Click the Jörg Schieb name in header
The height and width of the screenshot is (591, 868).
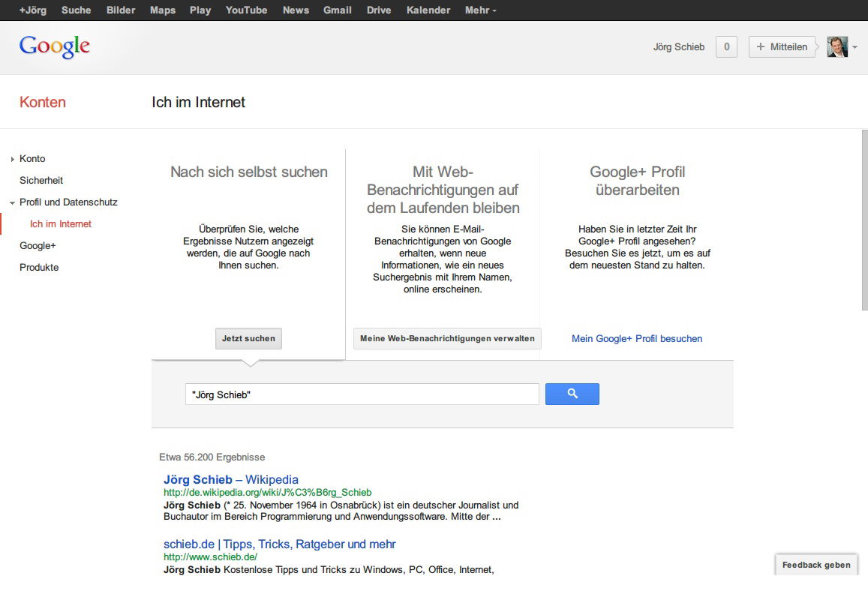(679, 47)
